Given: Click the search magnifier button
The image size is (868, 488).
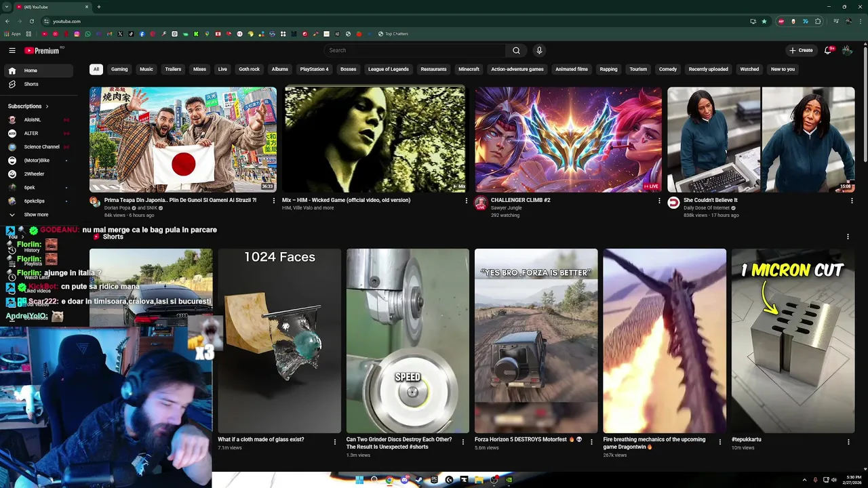Looking at the screenshot, I should point(516,50).
